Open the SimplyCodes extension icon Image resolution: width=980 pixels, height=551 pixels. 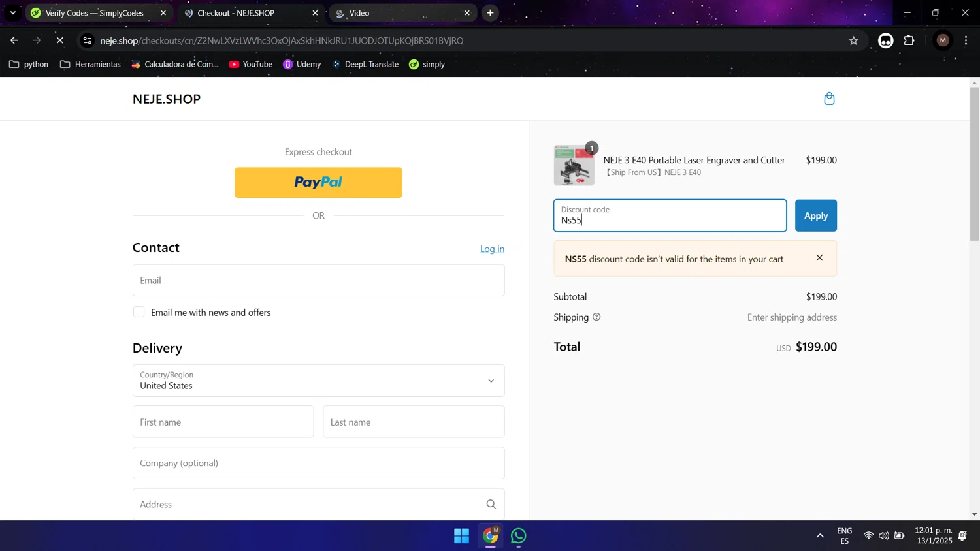click(885, 40)
